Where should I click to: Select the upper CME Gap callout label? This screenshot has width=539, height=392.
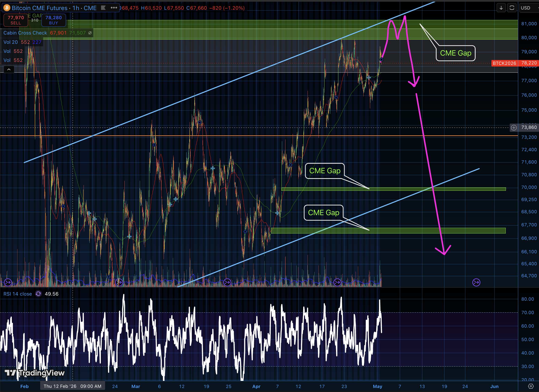456,53
